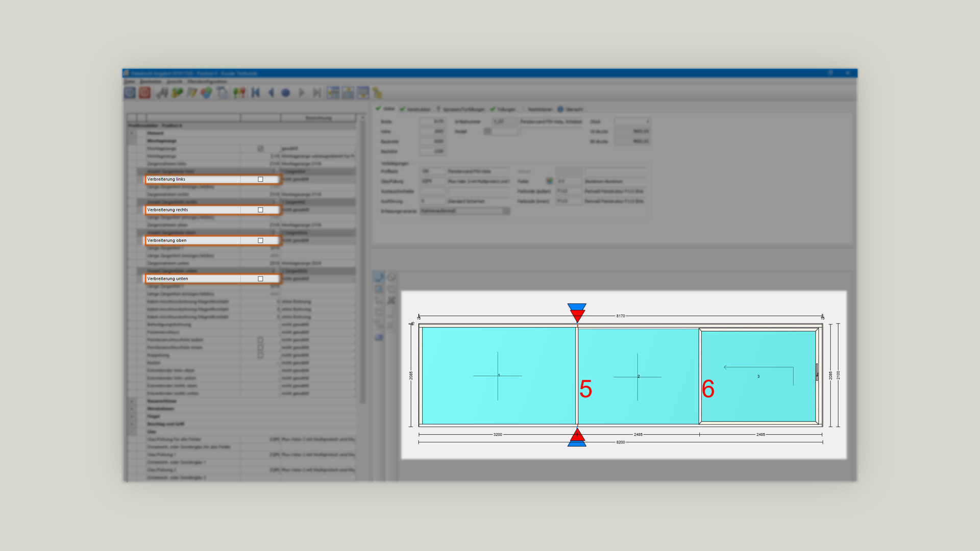
Task: Open the Bearbeiten menu
Action: pyautogui.click(x=151, y=82)
